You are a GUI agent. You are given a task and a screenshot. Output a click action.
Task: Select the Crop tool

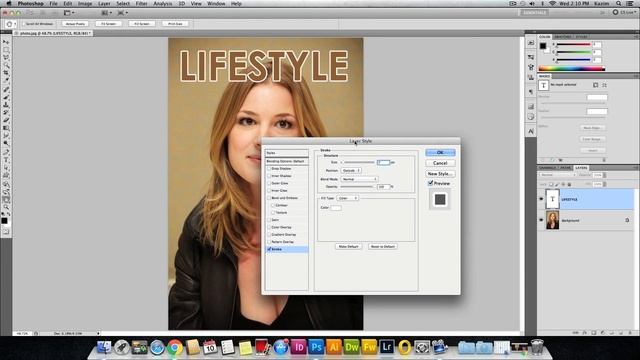click(x=6, y=73)
